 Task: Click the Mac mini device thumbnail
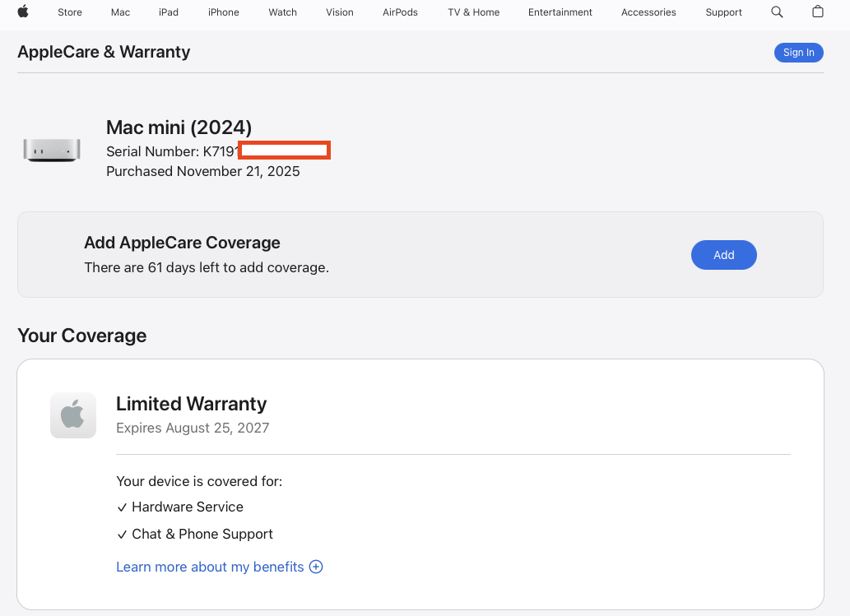tap(52, 150)
